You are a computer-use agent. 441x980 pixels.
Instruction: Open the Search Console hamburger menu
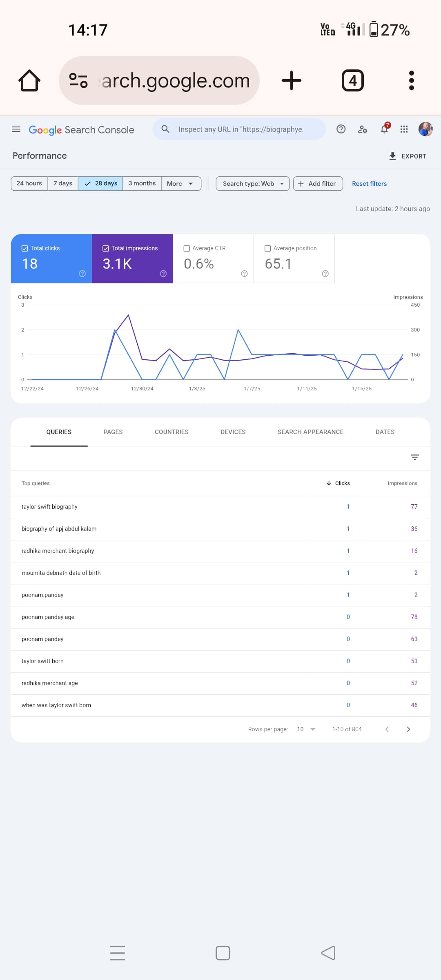coord(16,129)
